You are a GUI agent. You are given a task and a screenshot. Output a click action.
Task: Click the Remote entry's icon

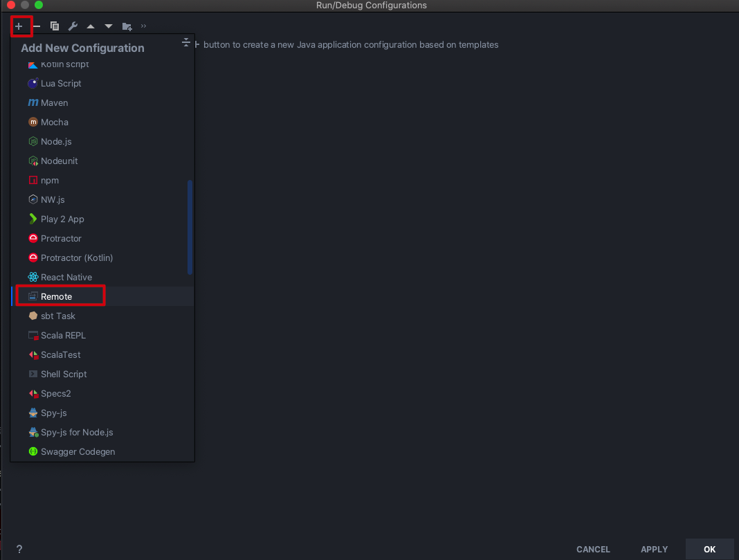(x=33, y=296)
